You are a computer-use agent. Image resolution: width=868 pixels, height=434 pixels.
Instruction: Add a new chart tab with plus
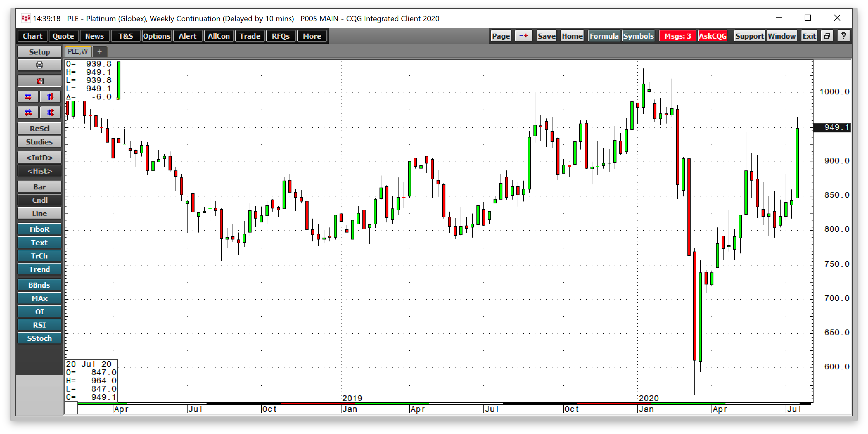[99, 52]
